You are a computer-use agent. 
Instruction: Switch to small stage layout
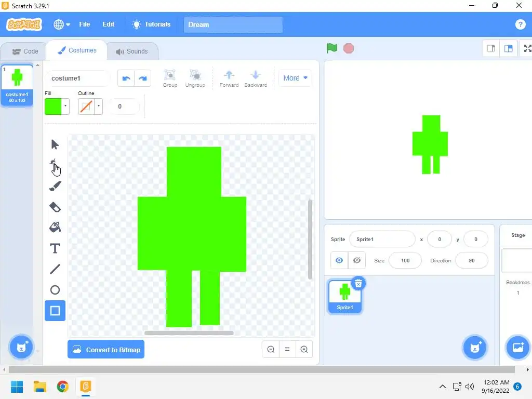491,48
